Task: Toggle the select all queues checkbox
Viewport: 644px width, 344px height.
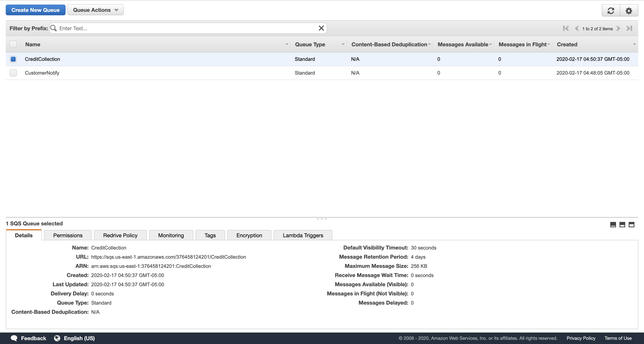Action: tap(13, 44)
